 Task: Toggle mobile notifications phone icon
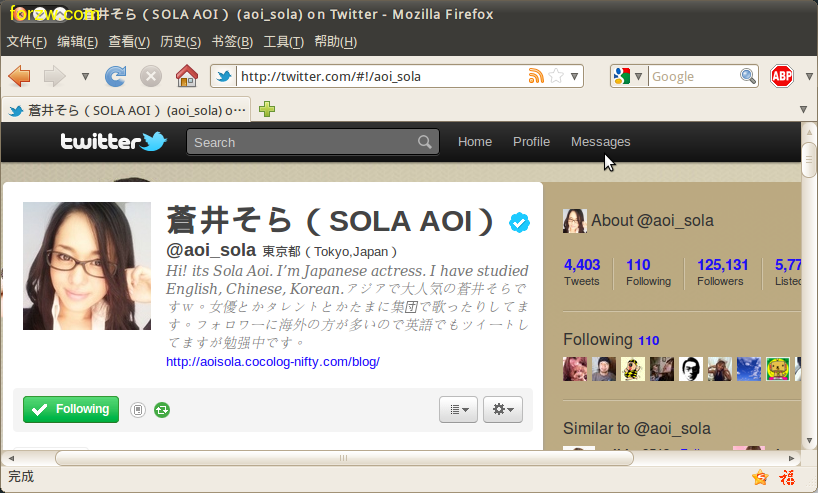pos(138,410)
